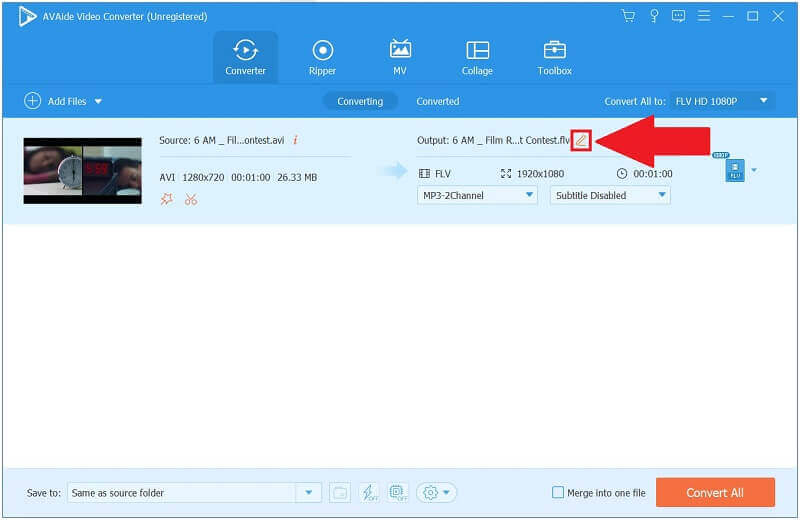Click the Add Files button
The width and height of the screenshot is (800, 520).
64,101
